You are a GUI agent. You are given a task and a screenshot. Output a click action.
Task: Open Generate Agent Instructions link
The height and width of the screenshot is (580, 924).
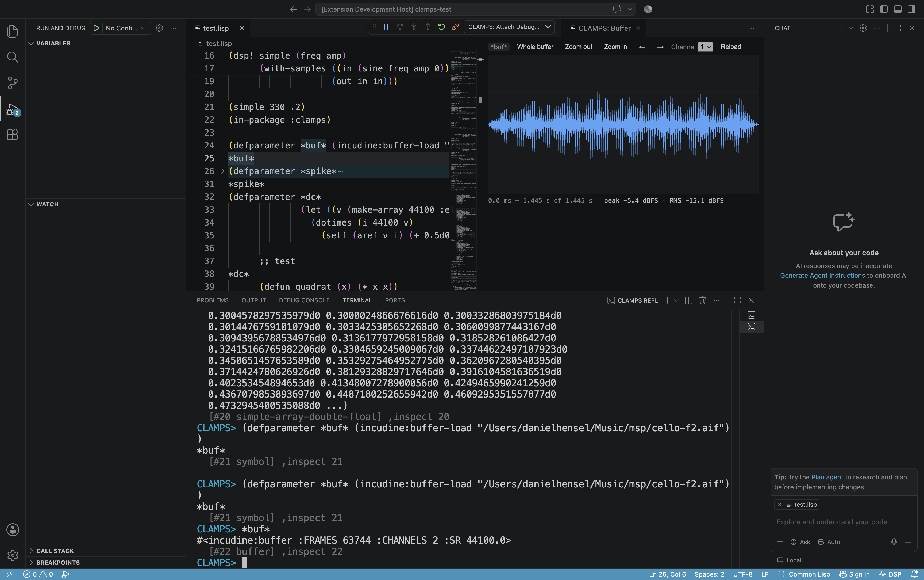coord(822,276)
